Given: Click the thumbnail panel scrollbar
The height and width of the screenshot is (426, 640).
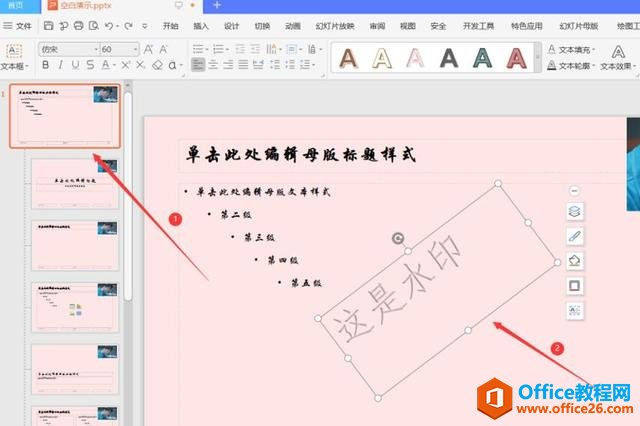Looking at the screenshot, I should 128,196.
